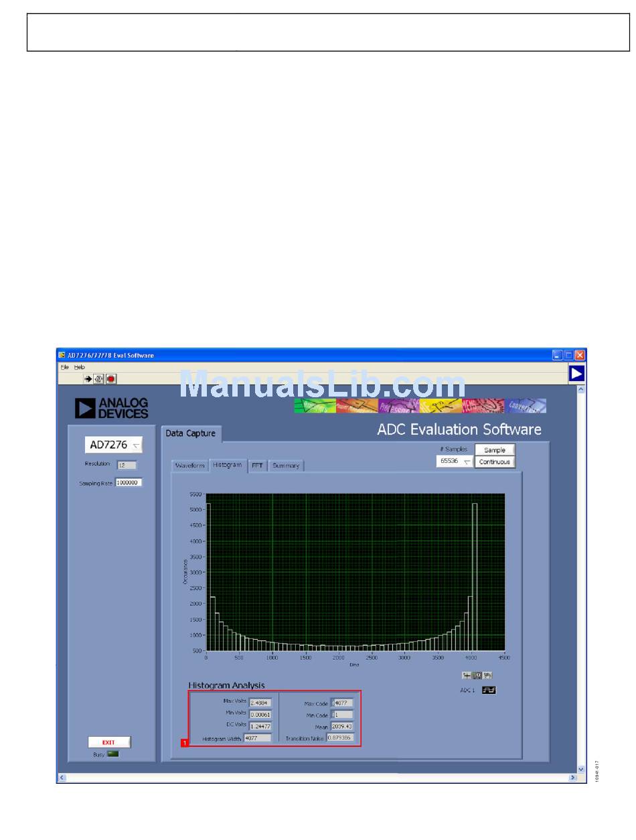Select the graph cursor movement tool
The image size is (636, 840).
click(x=467, y=675)
